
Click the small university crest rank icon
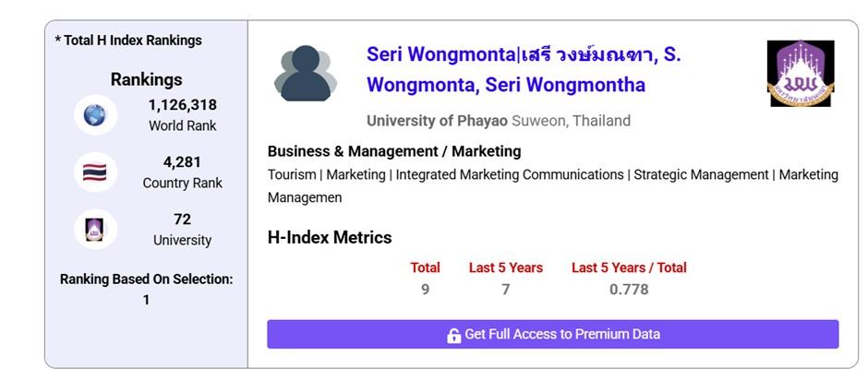click(95, 230)
